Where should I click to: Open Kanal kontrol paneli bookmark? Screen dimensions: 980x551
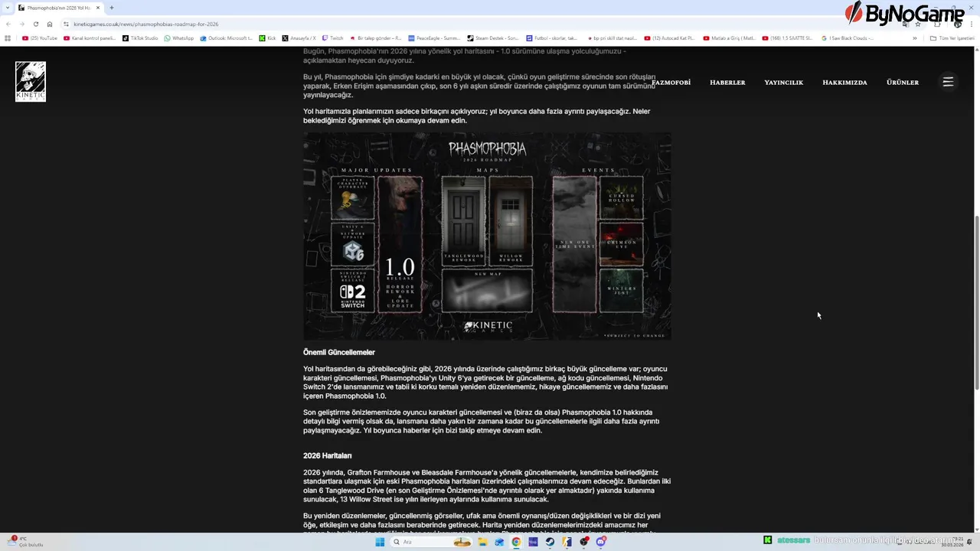[90, 37]
